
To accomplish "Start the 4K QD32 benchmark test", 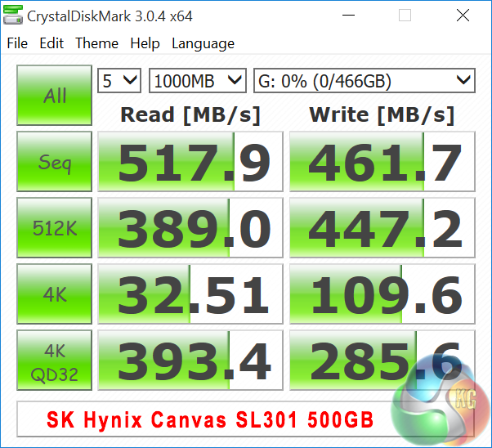I will click(x=54, y=360).
